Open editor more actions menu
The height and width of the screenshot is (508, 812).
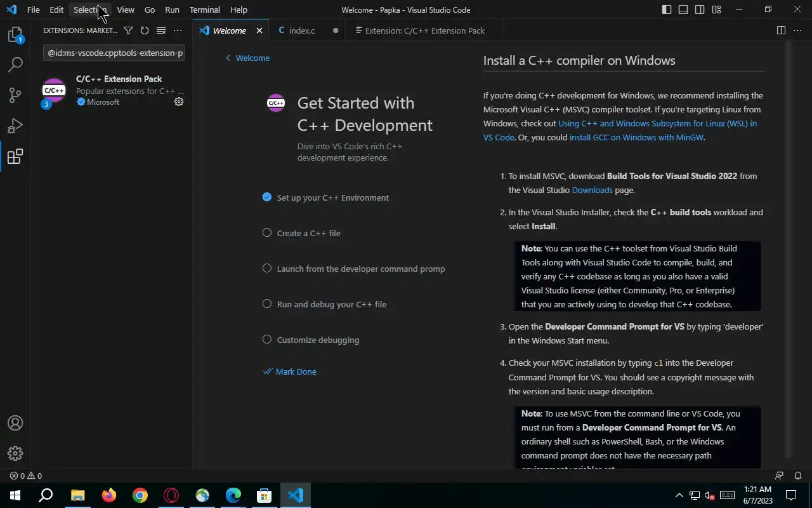tap(798, 30)
